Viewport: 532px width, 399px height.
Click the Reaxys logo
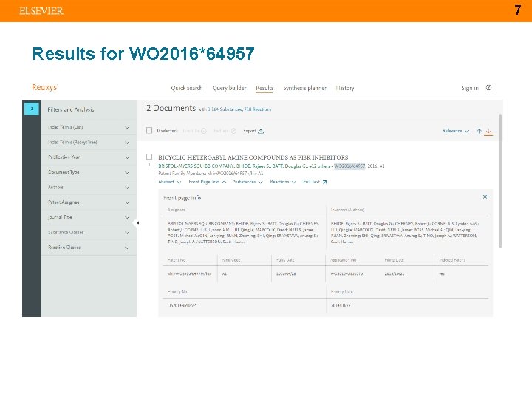pos(44,87)
